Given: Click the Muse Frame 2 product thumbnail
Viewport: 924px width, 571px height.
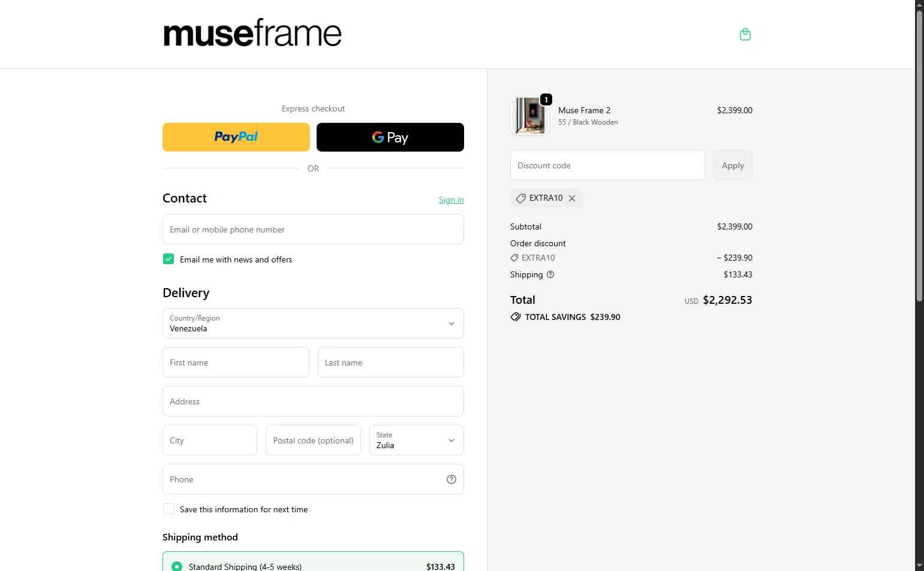Looking at the screenshot, I should coord(530,116).
